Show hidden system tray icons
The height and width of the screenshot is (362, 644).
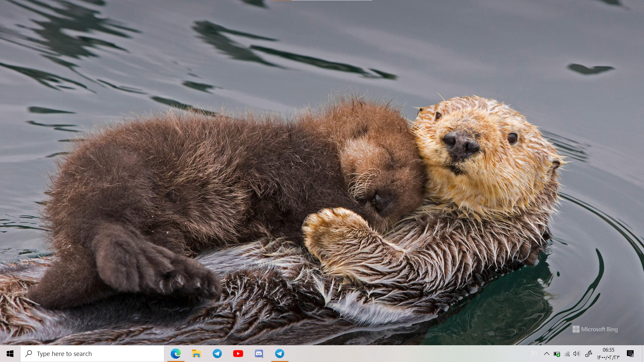pos(547,354)
